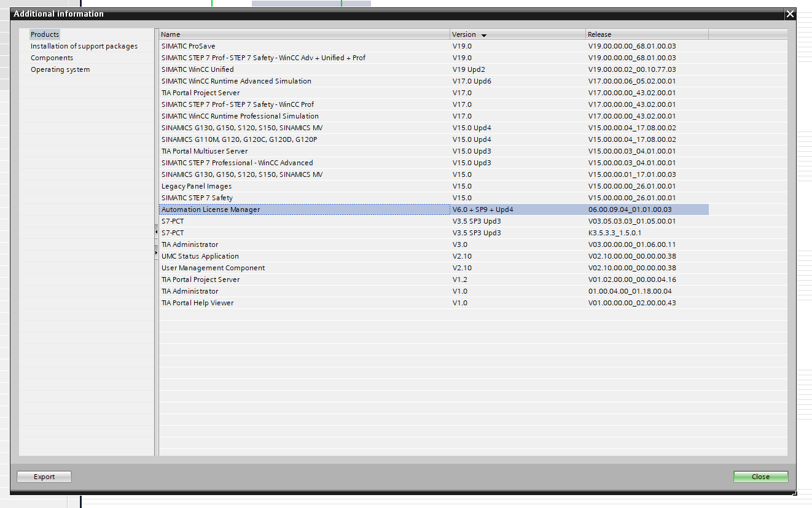Select SIMATIC WinCC Runtime Advanced Simulation
This screenshot has width=812, height=508.
[236, 81]
